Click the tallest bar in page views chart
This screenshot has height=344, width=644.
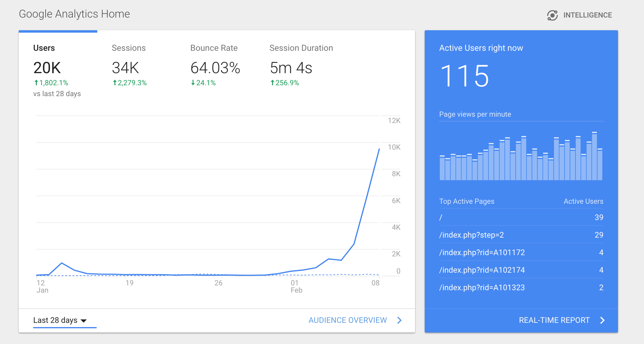tap(594, 156)
